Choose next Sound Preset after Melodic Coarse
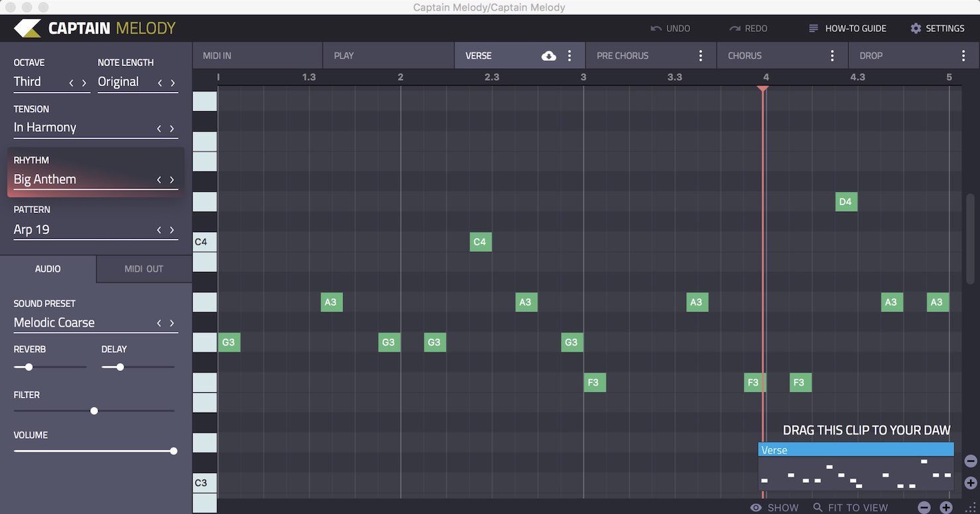The height and width of the screenshot is (514, 980). pyautogui.click(x=172, y=323)
